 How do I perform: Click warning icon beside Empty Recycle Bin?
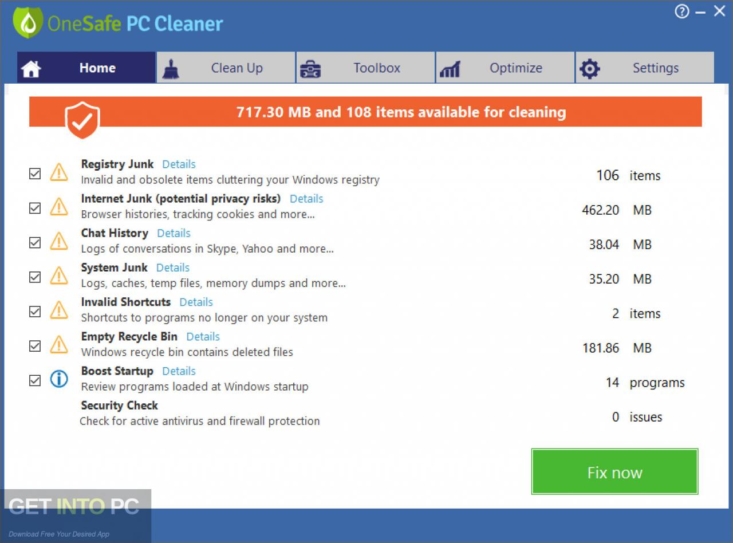pos(59,344)
